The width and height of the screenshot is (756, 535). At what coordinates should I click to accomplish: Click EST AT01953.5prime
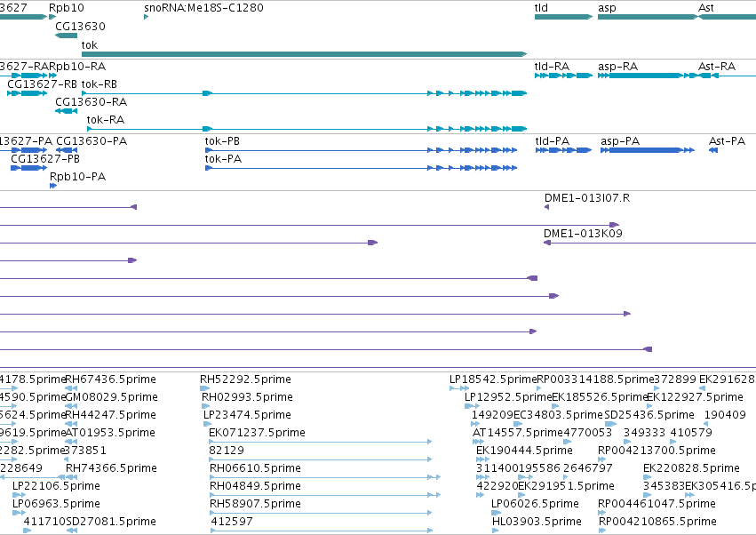[110, 433]
